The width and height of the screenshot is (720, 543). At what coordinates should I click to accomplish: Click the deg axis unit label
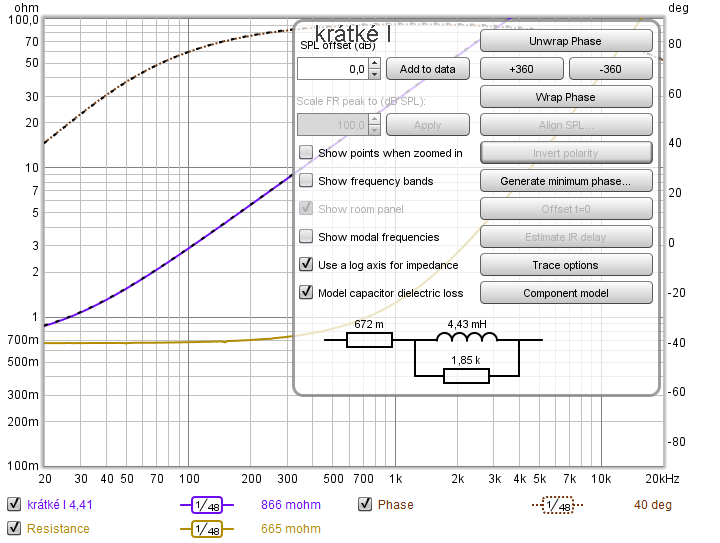(678, 8)
